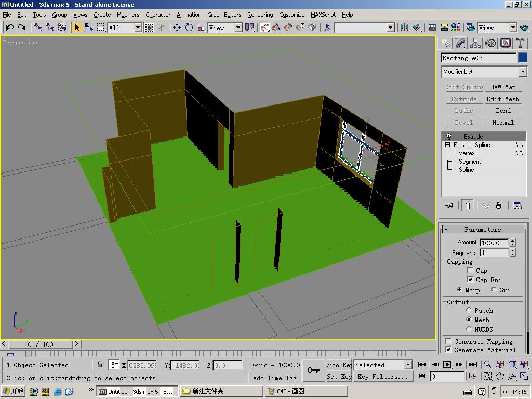Click the UVW Map modifier button

[x=503, y=87]
